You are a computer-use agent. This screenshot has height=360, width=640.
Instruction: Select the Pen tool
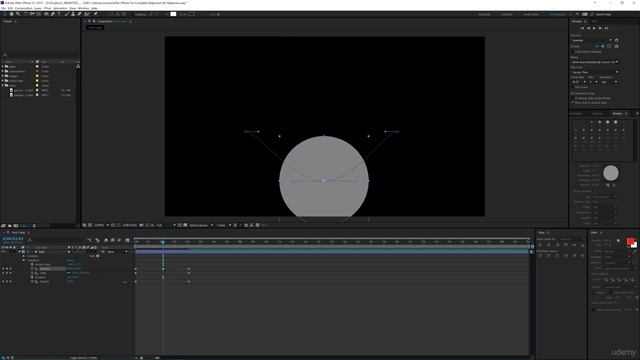(53, 14)
